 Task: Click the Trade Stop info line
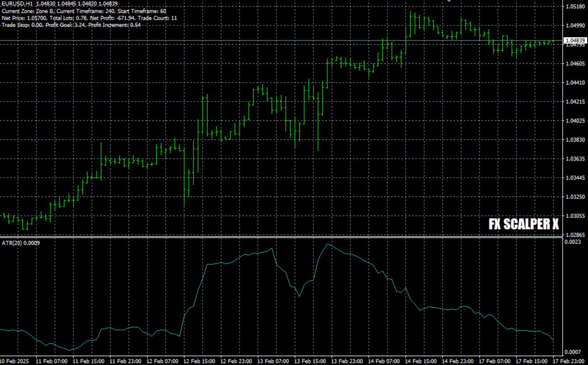pyautogui.click(x=71, y=25)
